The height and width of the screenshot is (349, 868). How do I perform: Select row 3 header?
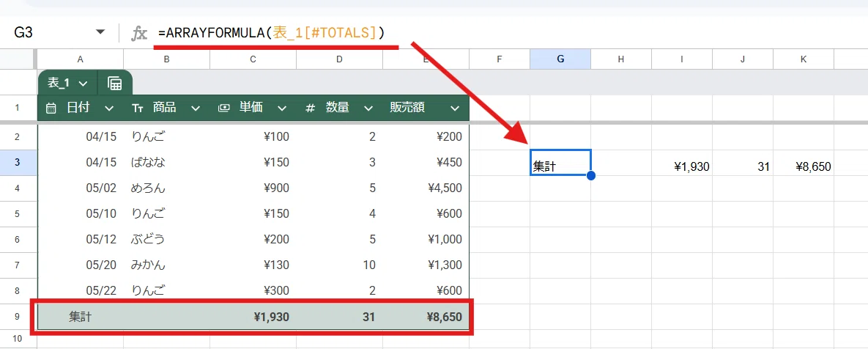[x=17, y=162]
